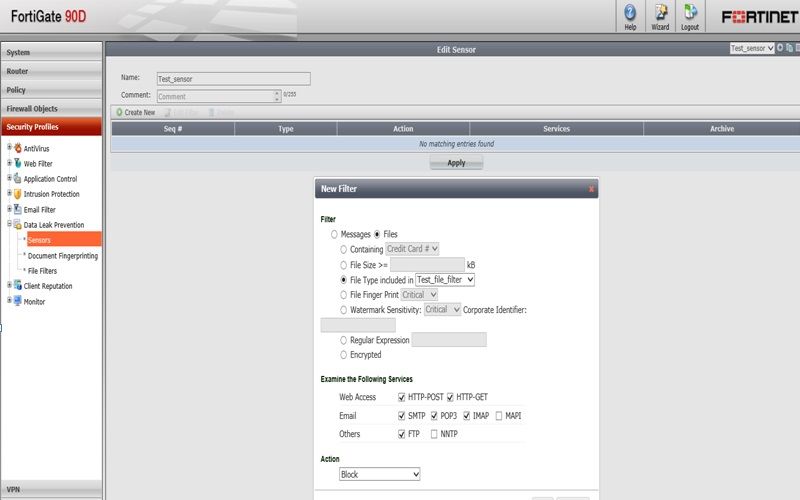Image resolution: width=800 pixels, height=500 pixels.
Task: Toggle the POP3 checkbox
Action: click(434, 416)
